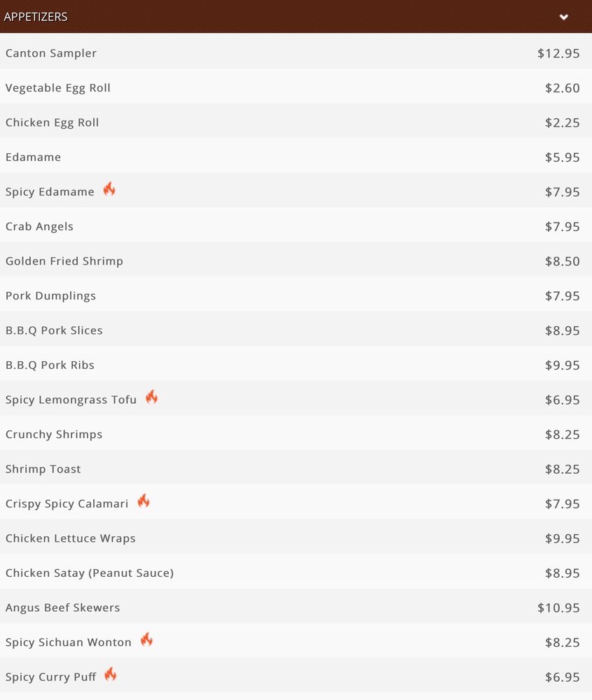Viewport: 592px width, 700px height.
Task: Select Chicken Satay (Peanut Sauce)
Action: click(x=296, y=573)
